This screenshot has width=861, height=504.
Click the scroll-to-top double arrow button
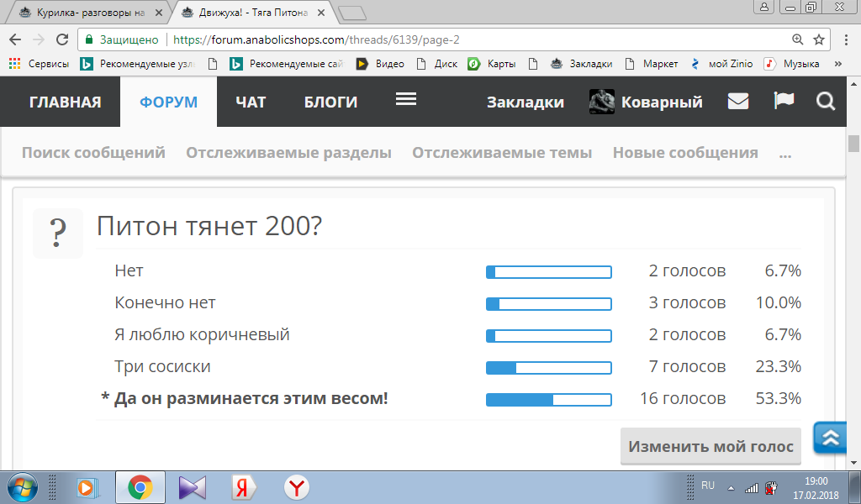click(831, 438)
